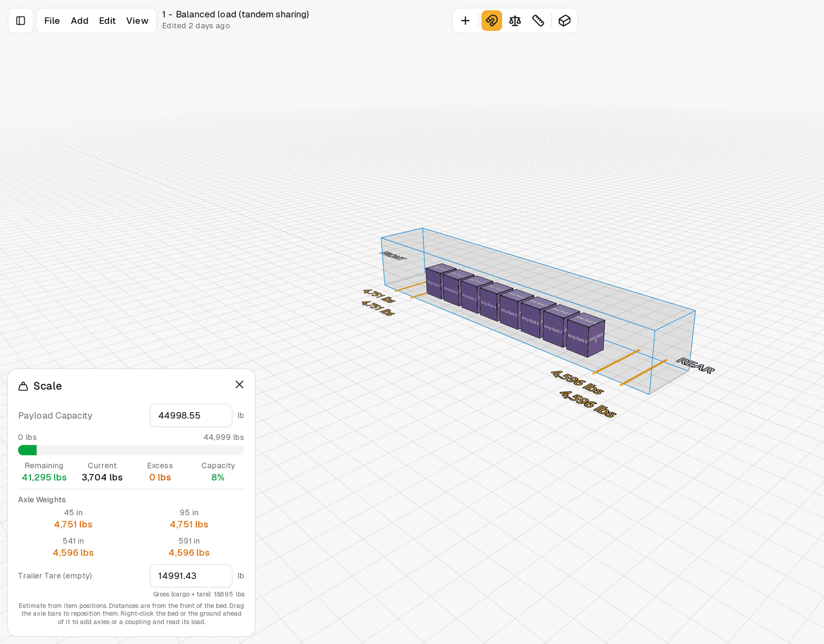Select the ruler measure tool
The height and width of the screenshot is (644, 824).
(538, 21)
